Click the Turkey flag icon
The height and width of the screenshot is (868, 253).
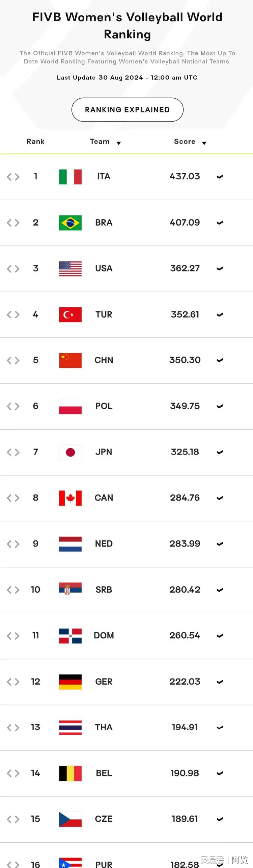[x=70, y=314]
